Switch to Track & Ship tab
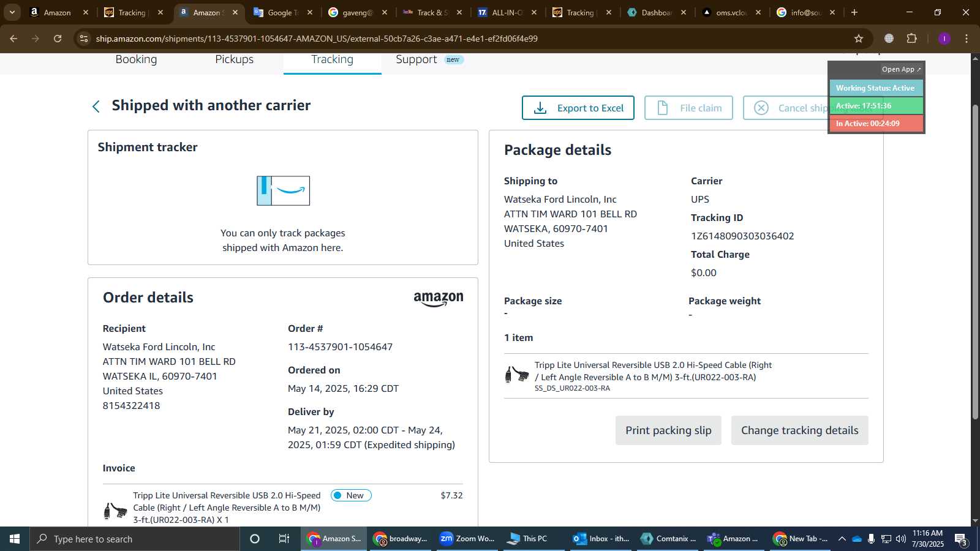The width and height of the screenshot is (980, 551). point(432,12)
